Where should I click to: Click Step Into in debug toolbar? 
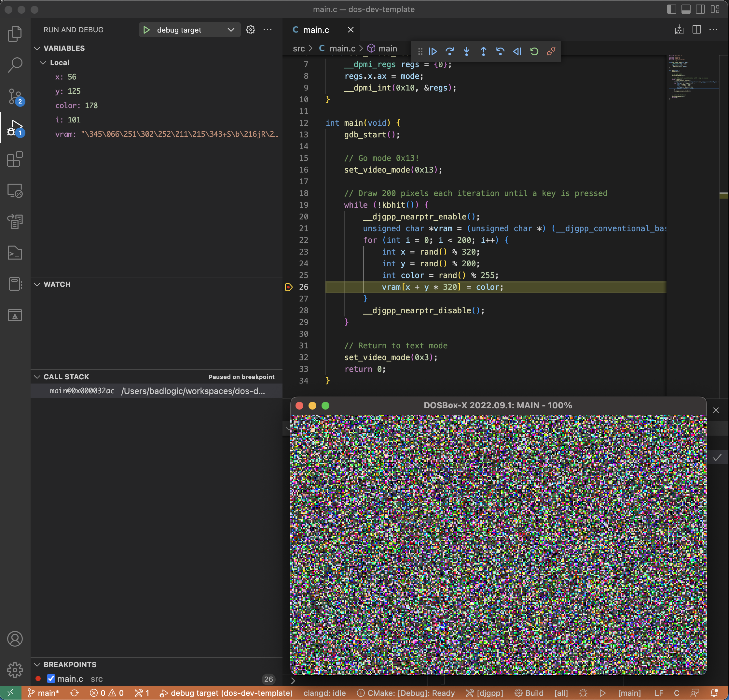coord(466,51)
